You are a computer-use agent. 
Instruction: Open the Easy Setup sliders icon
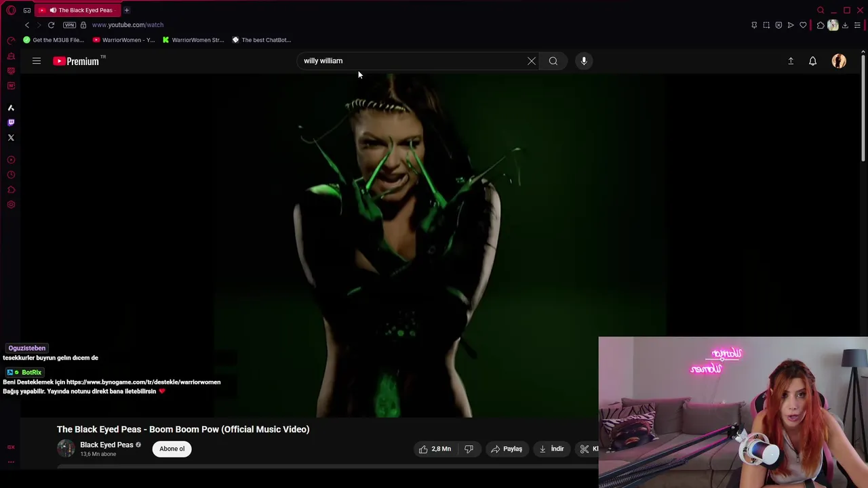857,25
